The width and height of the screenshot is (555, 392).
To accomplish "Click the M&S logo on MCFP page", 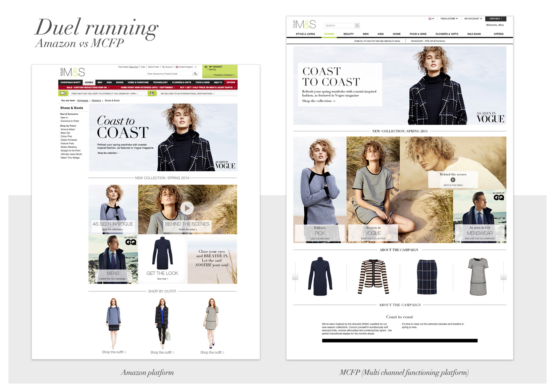I will point(304,24).
